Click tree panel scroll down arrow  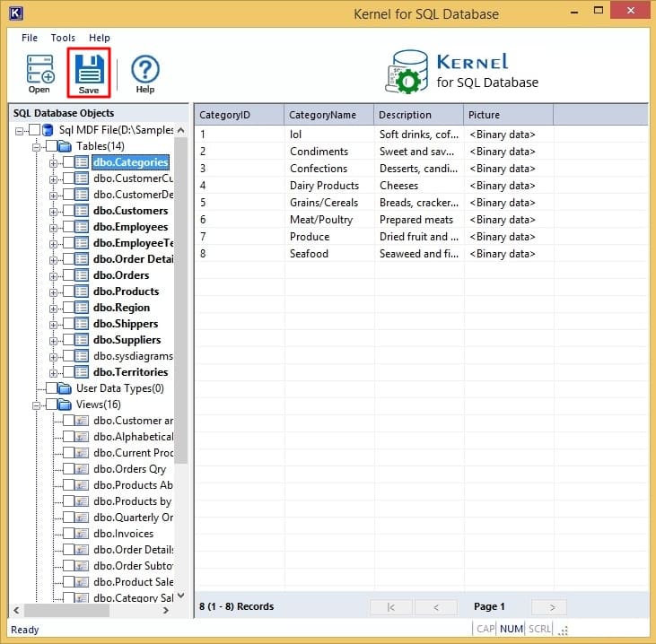181,596
